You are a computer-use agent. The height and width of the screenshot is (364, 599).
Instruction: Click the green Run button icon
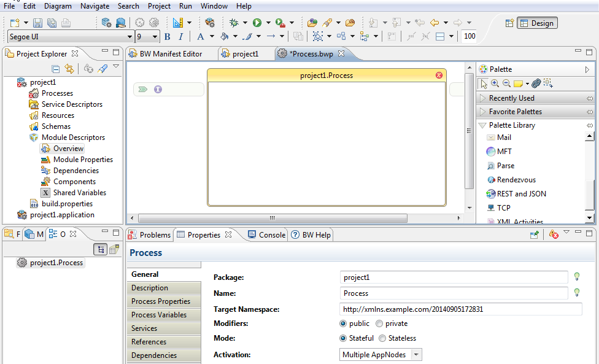(257, 23)
